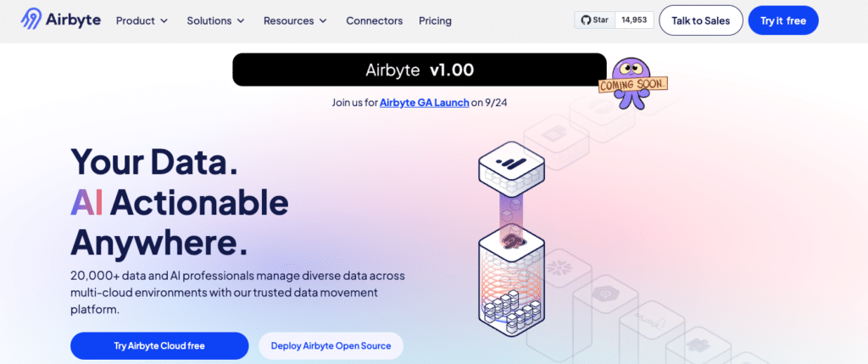868x364 pixels.
Task: Click the Airbyte wordmark text
Action: coord(73,20)
